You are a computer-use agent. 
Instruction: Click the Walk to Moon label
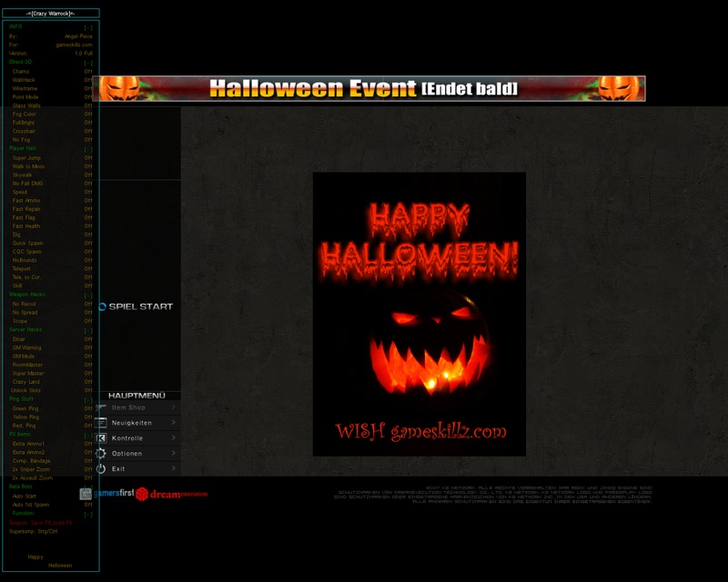click(28, 166)
